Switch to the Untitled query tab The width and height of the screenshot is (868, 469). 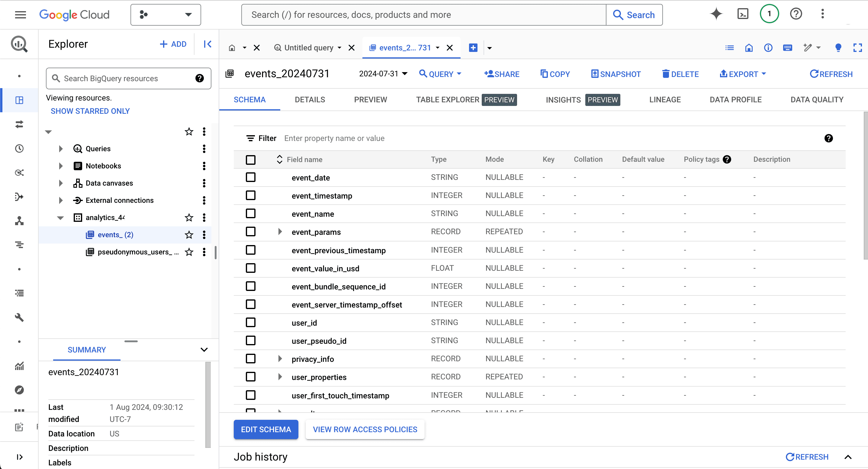coord(309,48)
